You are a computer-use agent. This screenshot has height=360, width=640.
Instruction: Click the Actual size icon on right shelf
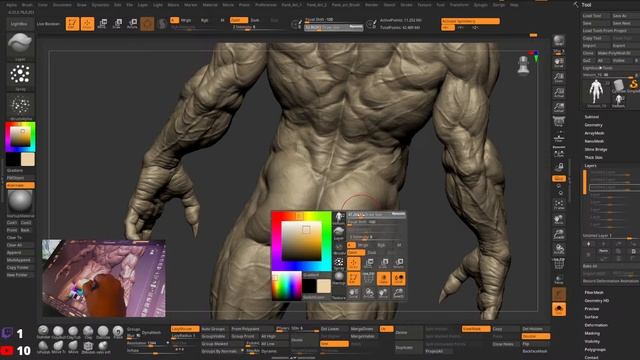(559, 93)
